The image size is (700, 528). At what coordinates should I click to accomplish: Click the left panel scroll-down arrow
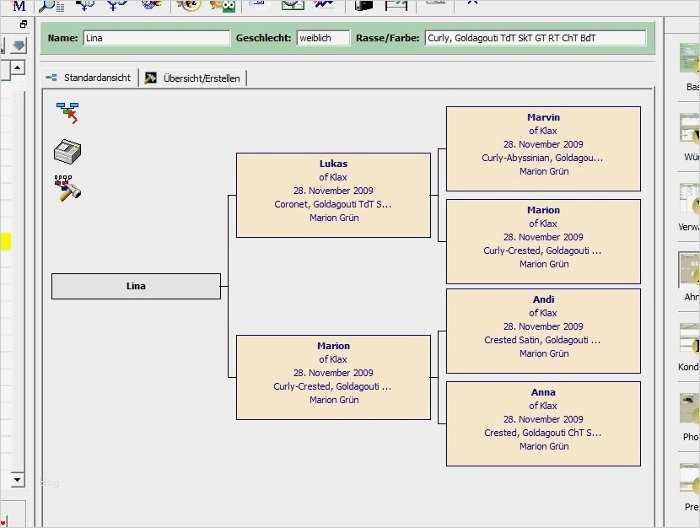pos(17,479)
